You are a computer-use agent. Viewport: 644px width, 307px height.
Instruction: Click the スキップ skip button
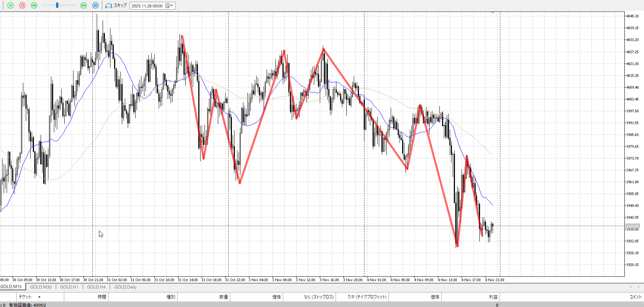pyautogui.click(x=116, y=6)
